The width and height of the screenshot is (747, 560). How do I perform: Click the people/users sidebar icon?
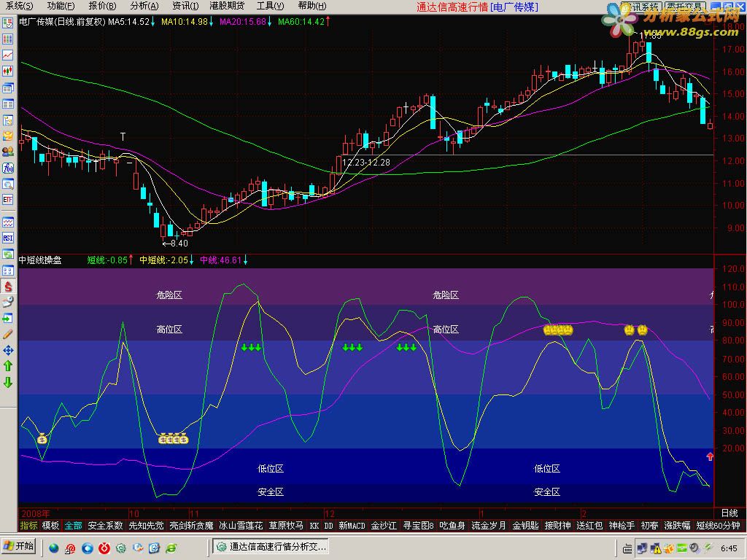point(7,152)
